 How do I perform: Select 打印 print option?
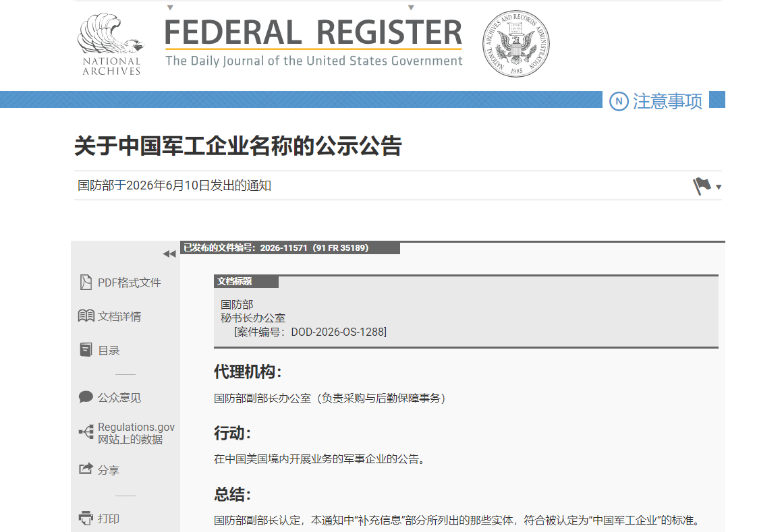point(109,519)
